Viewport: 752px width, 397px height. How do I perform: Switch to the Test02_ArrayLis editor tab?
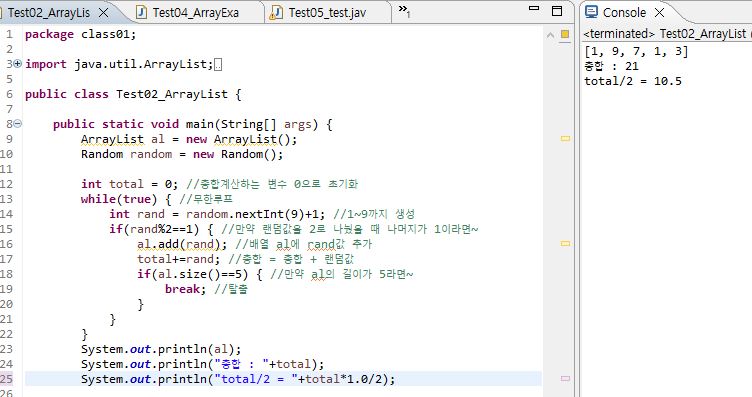[x=48, y=13]
